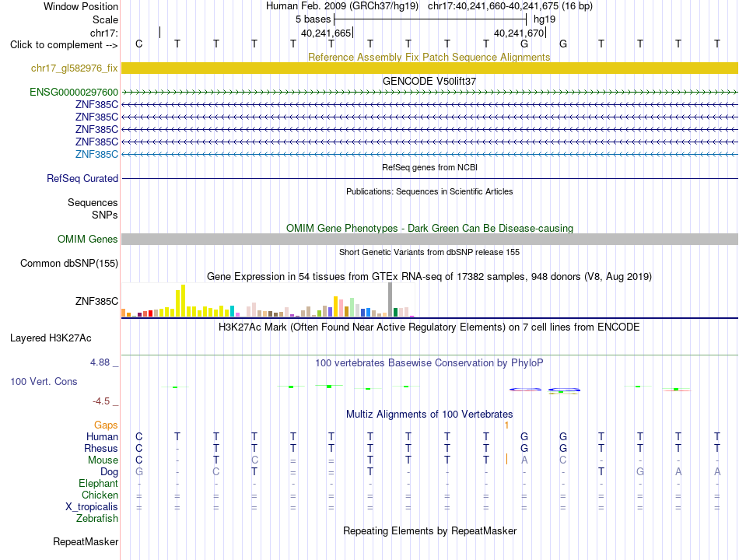
Task: Click '100 vertebrates Basewise Conservation by PhyloP' title
Action: [429, 363]
